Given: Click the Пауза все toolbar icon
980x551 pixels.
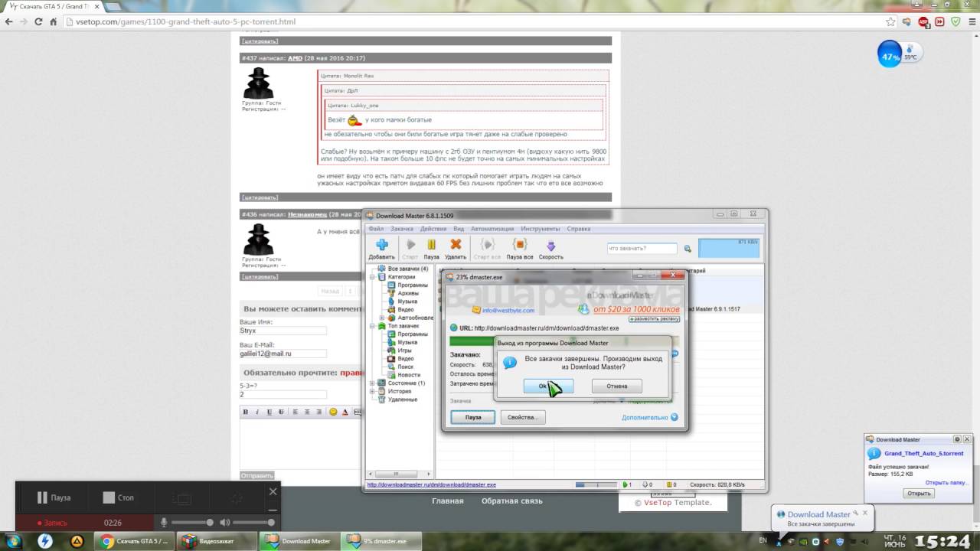Looking at the screenshot, I should tap(520, 245).
